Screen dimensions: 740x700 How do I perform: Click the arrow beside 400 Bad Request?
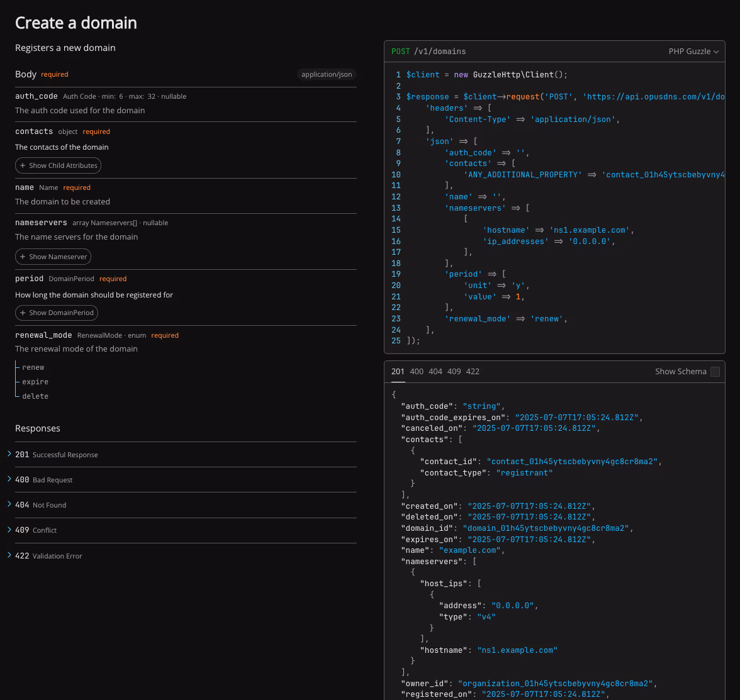(8, 479)
